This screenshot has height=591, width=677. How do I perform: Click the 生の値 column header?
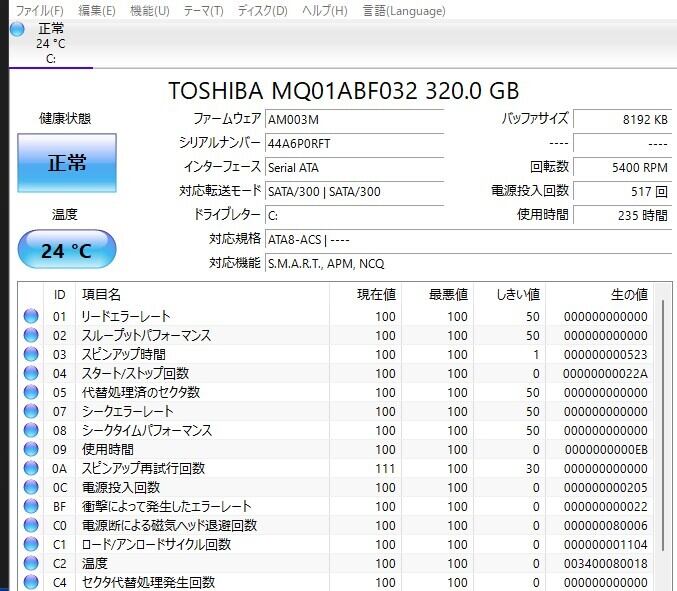(x=600, y=294)
